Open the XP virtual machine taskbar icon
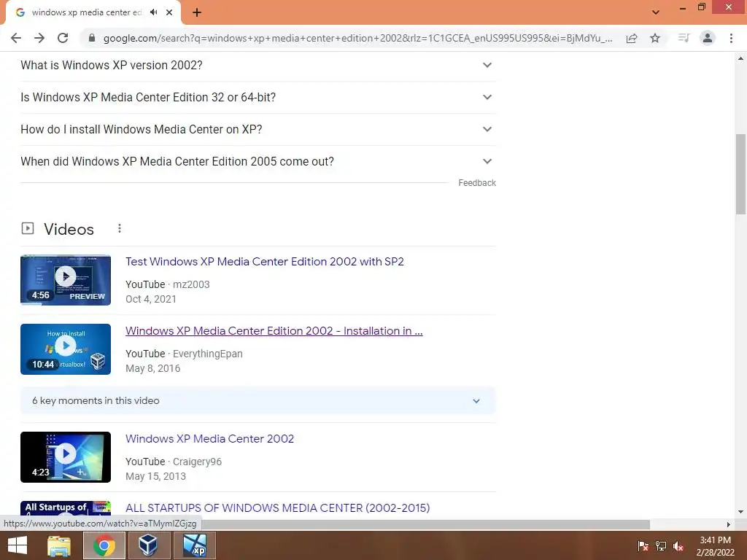 [194, 545]
